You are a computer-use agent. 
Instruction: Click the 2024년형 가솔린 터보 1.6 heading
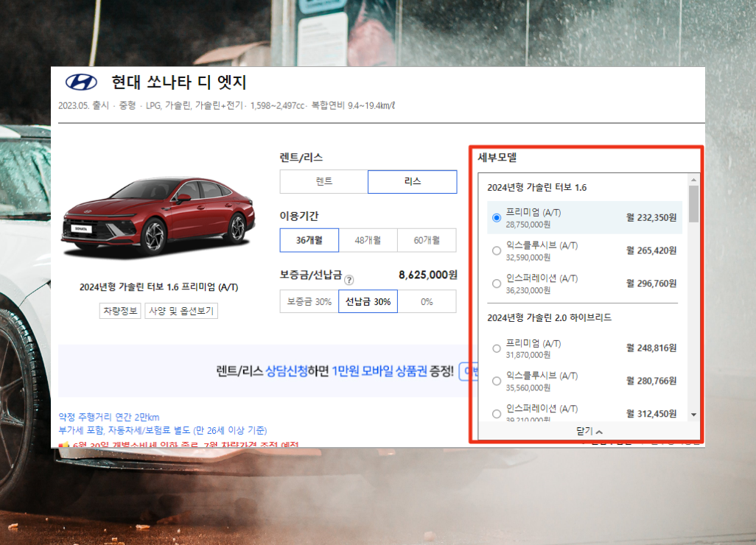(x=536, y=188)
